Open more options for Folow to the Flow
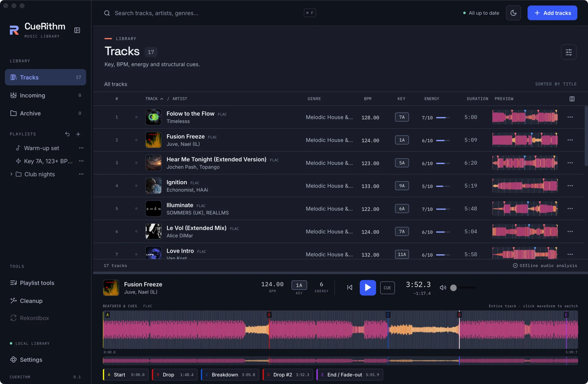 pyautogui.click(x=570, y=117)
